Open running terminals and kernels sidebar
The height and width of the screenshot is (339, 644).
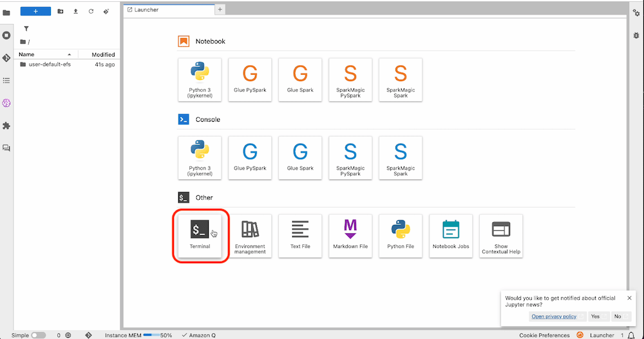tap(6, 35)
